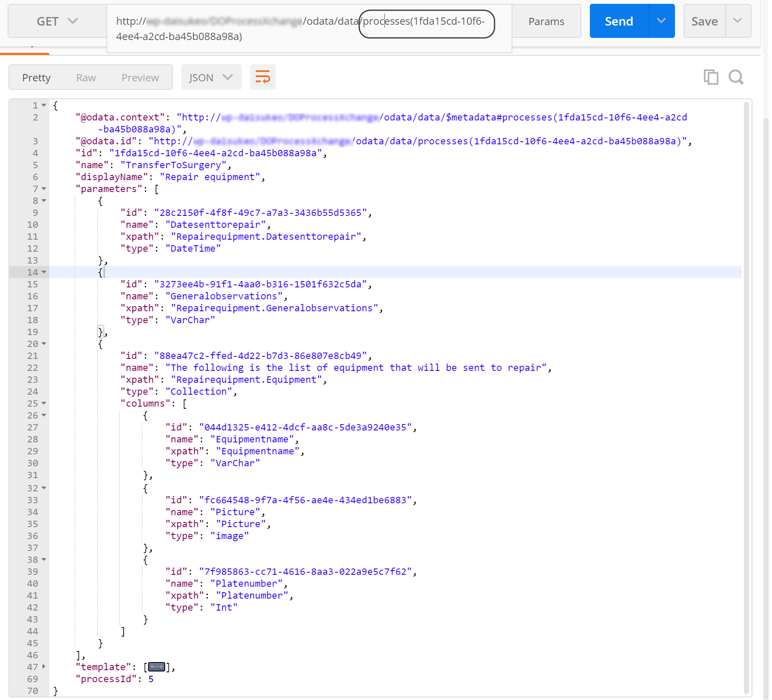The width and height of the screenshot is (772, 700).
Task: Click the "Platenumber" name value on line 40
Action: coord(246,584)
